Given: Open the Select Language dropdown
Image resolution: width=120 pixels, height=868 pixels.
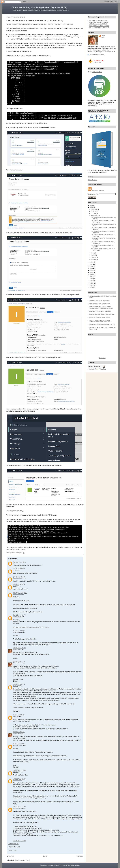Looking at the screenshot, I should (x=96, y=366).
